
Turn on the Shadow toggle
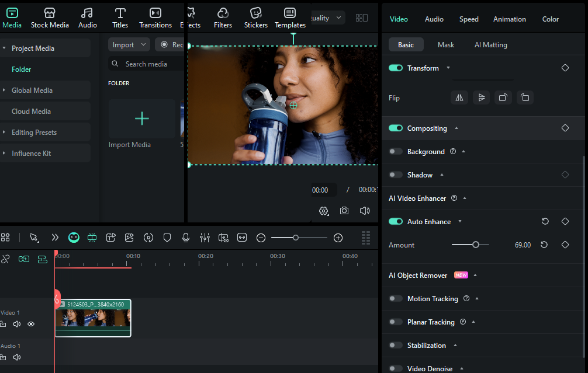click(396, 175)
